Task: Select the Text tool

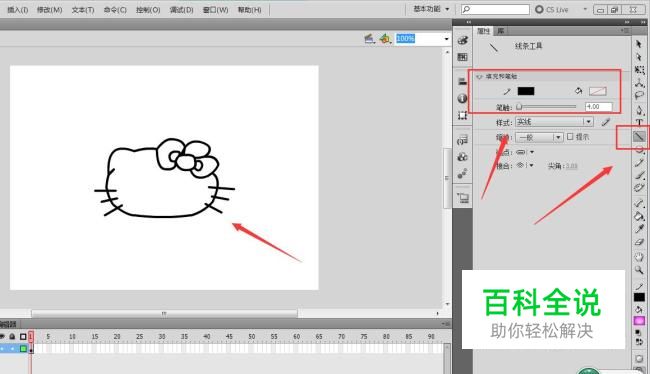Action: [639, 122]
